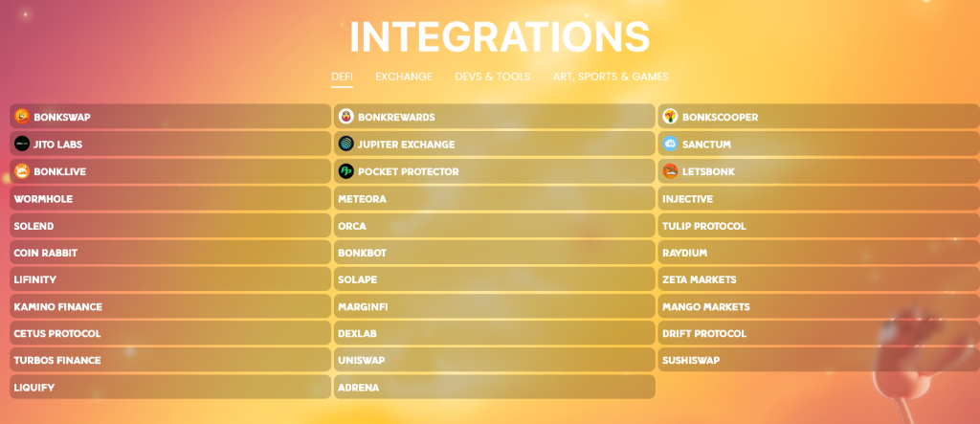Click the Jupiter Exchange logo icon
Viewport: 980px width, 424px height.
point(346,145)
